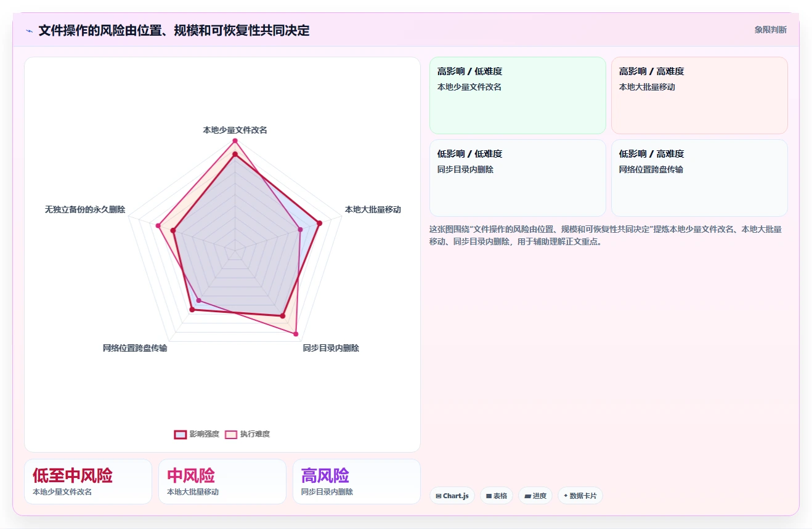Select the Chart.js tag
812x529 pixels.
click(x=452, y=496)
